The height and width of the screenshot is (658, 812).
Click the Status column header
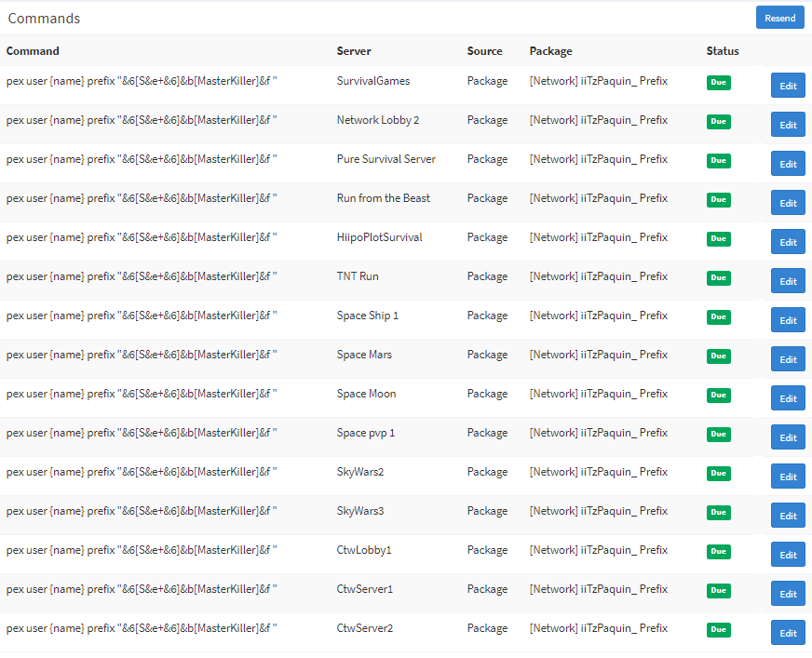pyautogui.click(x=723, y=51)
